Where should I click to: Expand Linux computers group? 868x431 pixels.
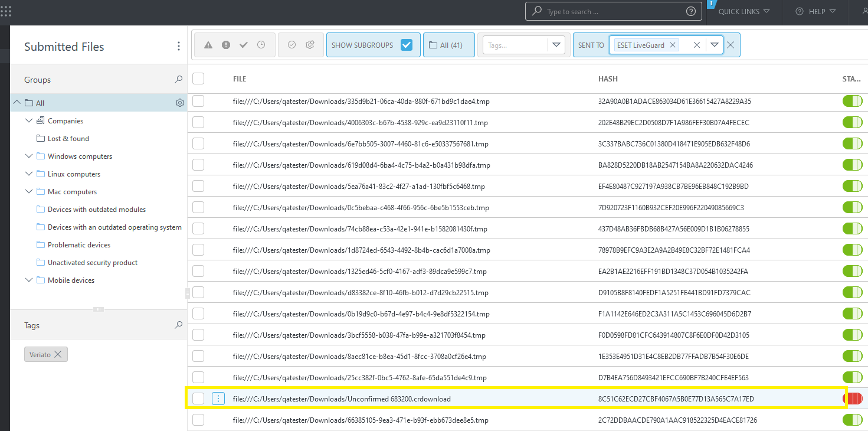pos(29,174)
